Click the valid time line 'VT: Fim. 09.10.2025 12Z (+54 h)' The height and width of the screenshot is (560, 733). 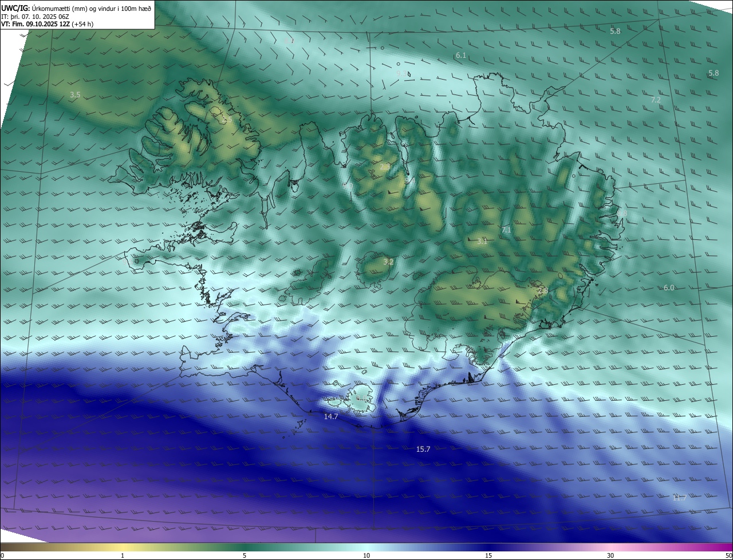click(48, 24)
